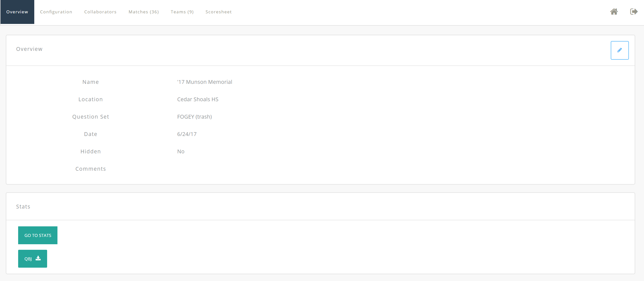The height and width of the screenshot is (281, 644).
Task: Click the Name field label
Action: [91, 82]
